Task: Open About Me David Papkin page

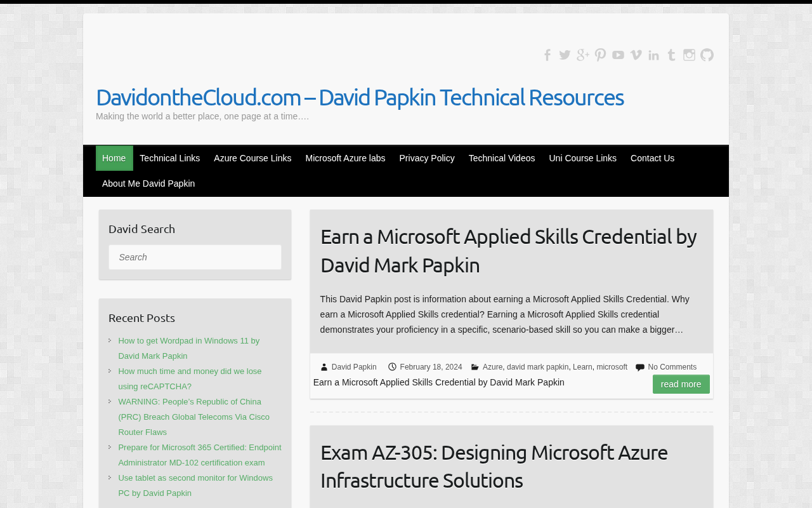Action: [148, 184]
